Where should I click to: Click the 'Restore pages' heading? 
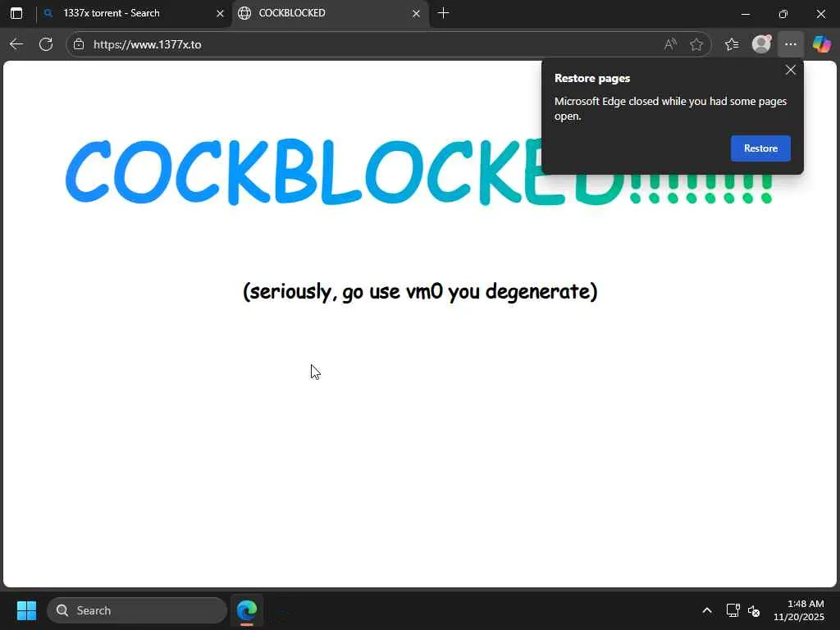(x=592, y=78)
